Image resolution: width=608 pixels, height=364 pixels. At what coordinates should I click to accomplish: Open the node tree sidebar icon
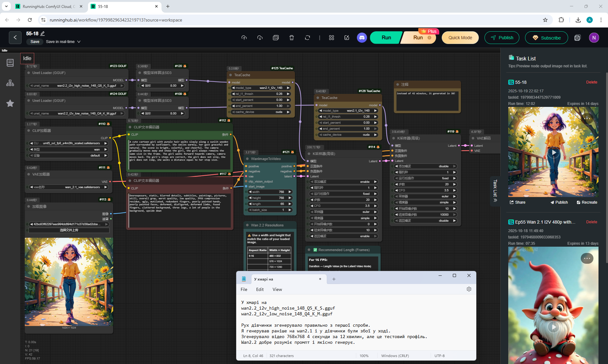(10, 83)
